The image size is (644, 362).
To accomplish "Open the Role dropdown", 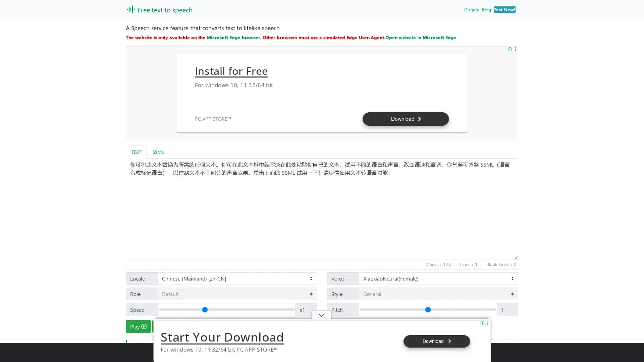I will [x=237, y=294].
